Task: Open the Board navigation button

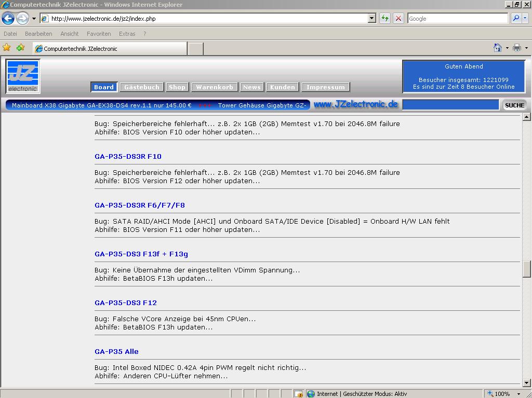Action: (104, 87)
